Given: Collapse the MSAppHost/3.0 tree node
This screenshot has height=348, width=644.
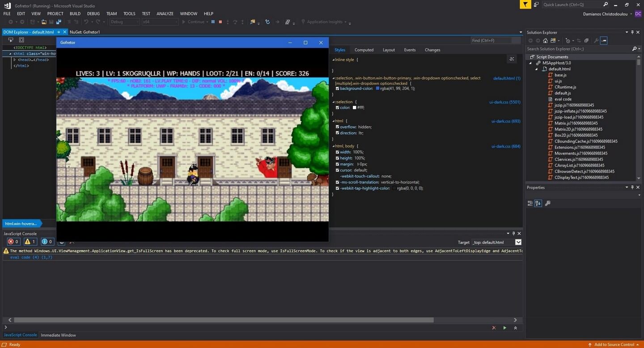Looking at the screenshot, I should click(x=531, y=63).
